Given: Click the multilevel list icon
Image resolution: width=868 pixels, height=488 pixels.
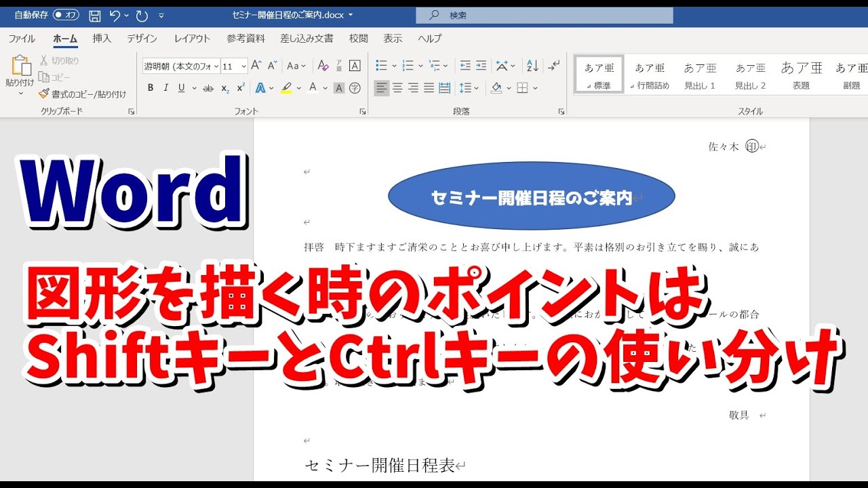Looking at the screenshot, I should point(435,66).
